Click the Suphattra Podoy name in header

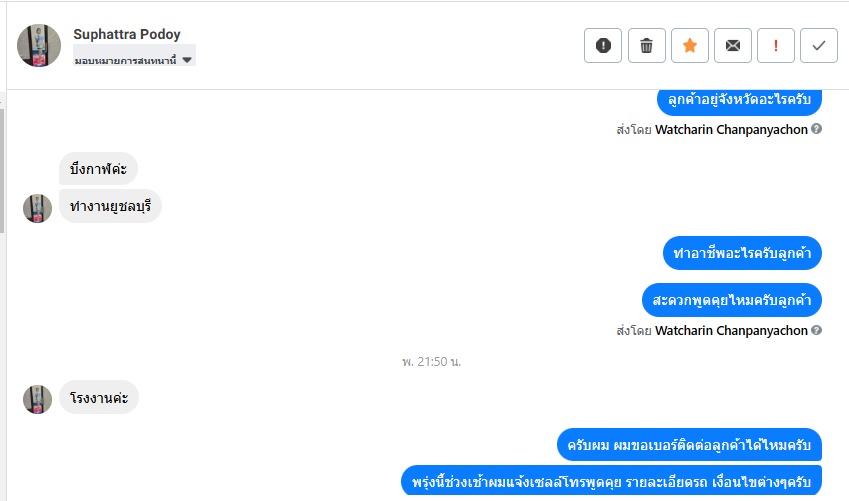pos(127,34)
